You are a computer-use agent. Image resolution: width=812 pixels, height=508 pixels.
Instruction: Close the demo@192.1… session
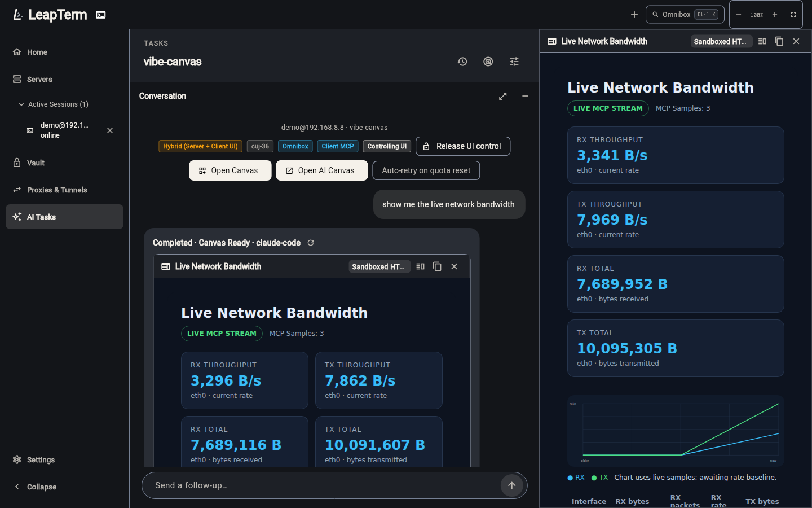coord(110,130)
